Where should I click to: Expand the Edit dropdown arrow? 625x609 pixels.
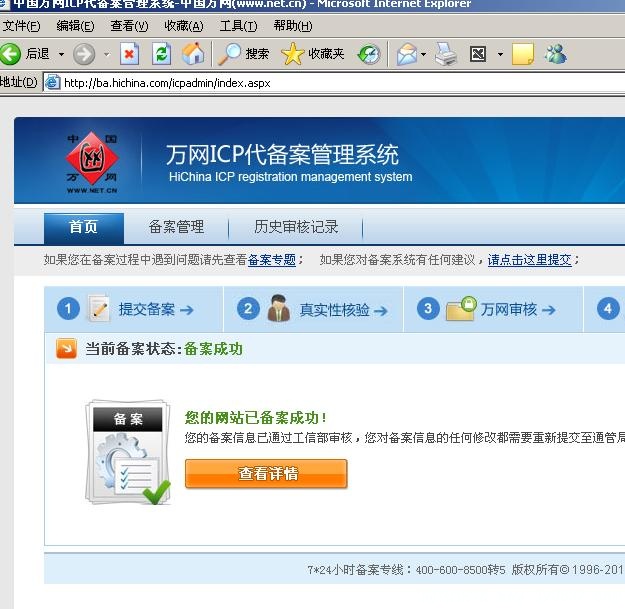[x=500, y=54]
